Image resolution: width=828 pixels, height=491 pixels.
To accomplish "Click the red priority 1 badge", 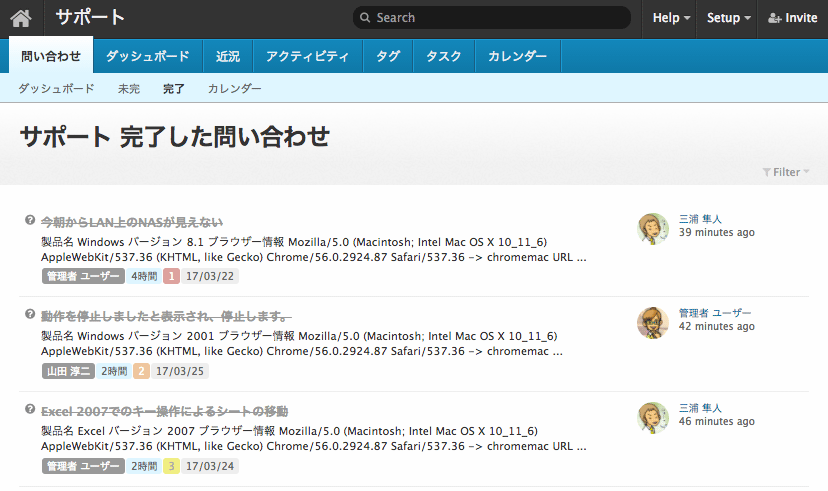I will point(171,276).
